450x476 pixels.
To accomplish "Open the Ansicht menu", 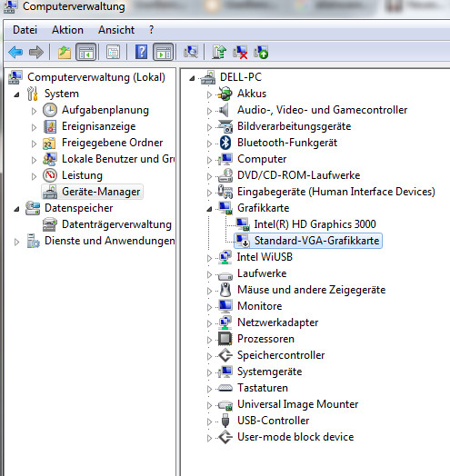I will coord(116,30).
